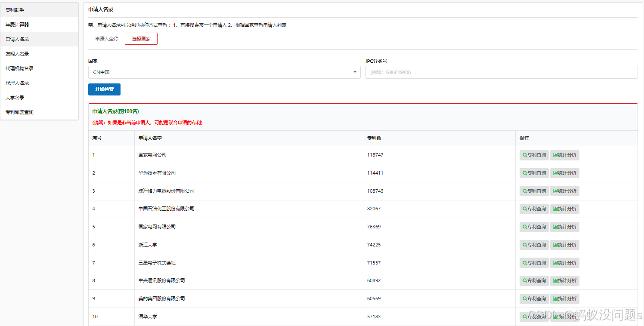The width and height of the screenshot is (644, 326).
Task: Open 专利查询 for 珠海格力电器股份有限公司
Action: point(534,191)
